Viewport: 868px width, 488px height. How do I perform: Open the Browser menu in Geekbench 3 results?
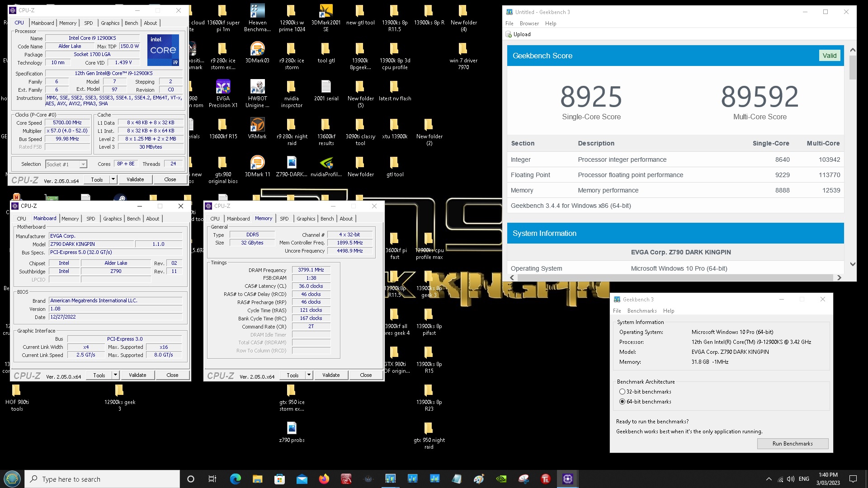529,23
